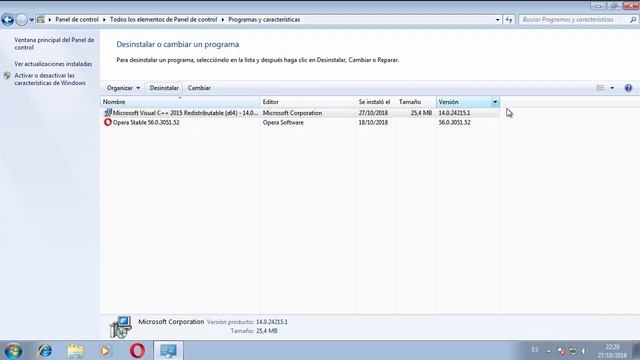Click Panel de control breadcrumb
The height and width of the screenshot is (360, 640).
pos(77,20)
